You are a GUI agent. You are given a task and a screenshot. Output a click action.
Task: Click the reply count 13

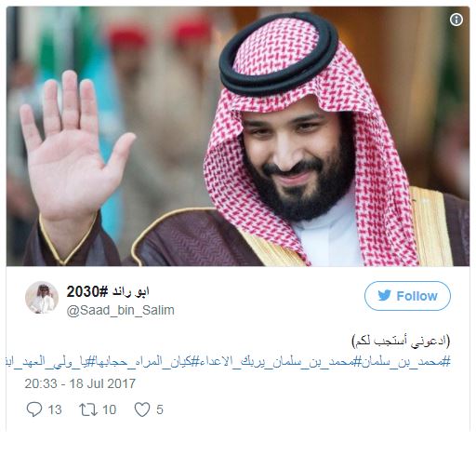[x=55, y=409]
